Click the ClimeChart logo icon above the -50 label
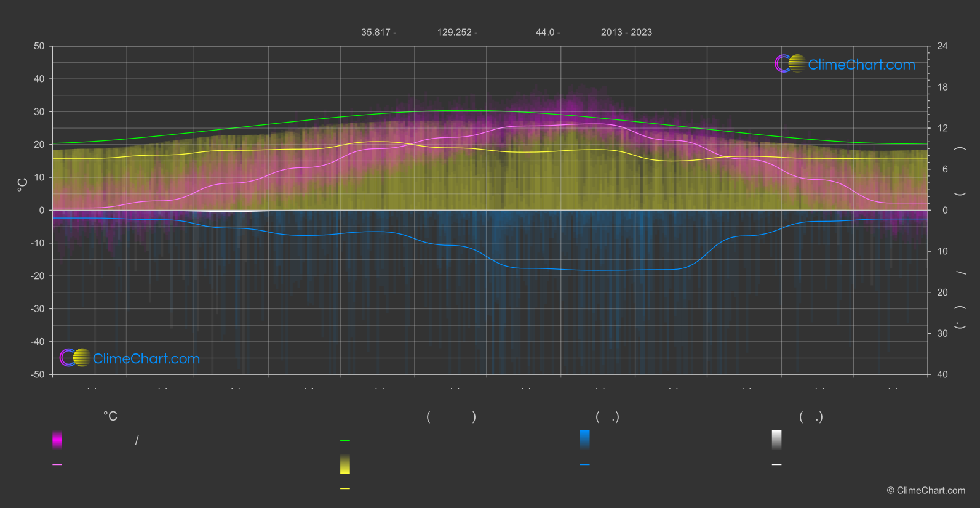 (75, 358)
